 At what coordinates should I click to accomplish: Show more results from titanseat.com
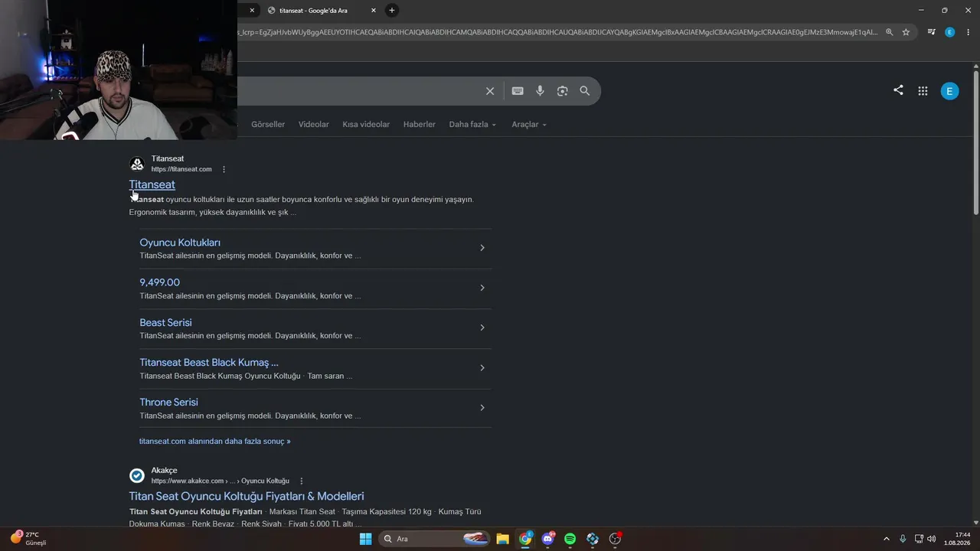click(x=214, y=442)
